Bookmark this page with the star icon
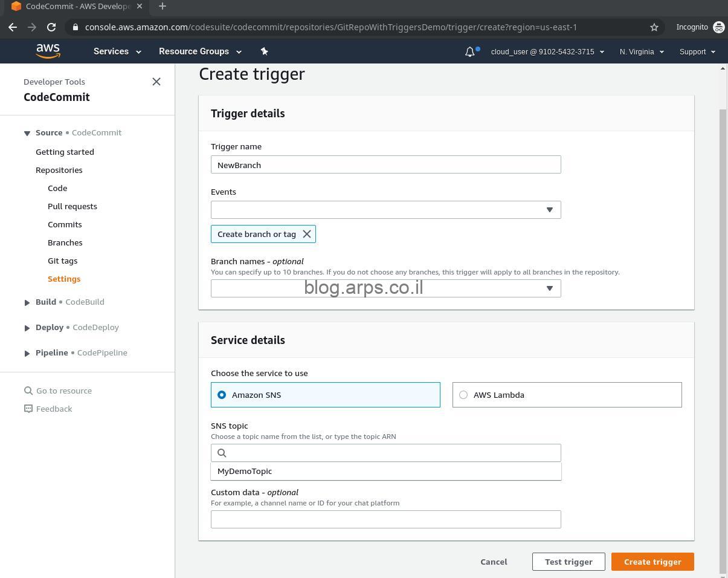728x578 pixels. pos(654,27)
